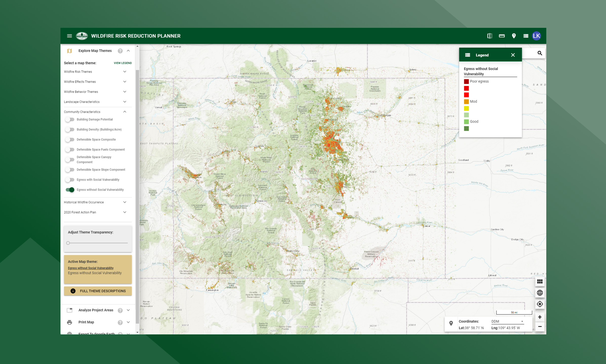This screenshot has height=364, width=606.
Task: Open the swipe compare map tool
Action: coord(490,36)
